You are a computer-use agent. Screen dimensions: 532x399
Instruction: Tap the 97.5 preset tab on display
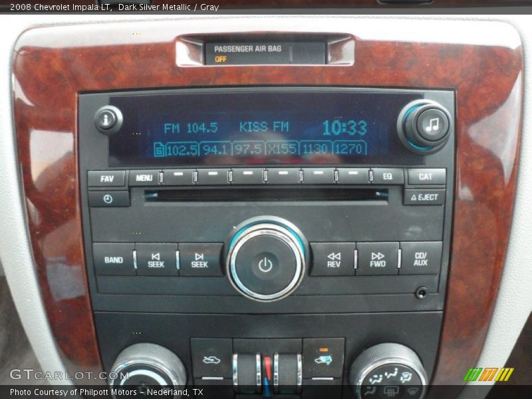pyautogui.click(x=249, y=149)
